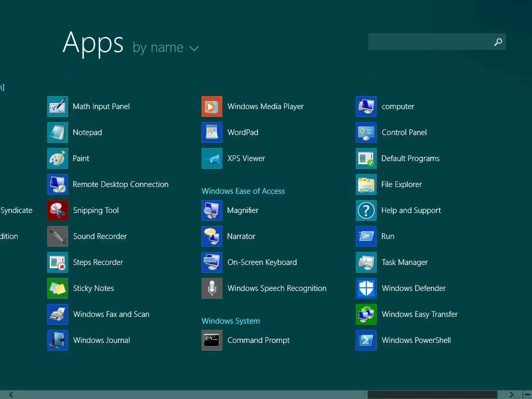Click the 'Windows Speech Recognition' text label
The width and height of the screenshot is (532, 399).
pos(277,288)
